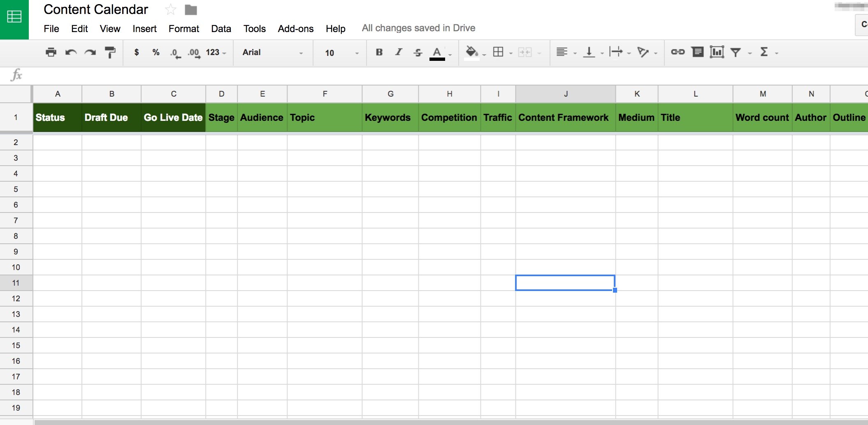Image resolution: width=868 pixels, height=425 pixels.
Task: Select the Author header cell
Action: [811, 118]
